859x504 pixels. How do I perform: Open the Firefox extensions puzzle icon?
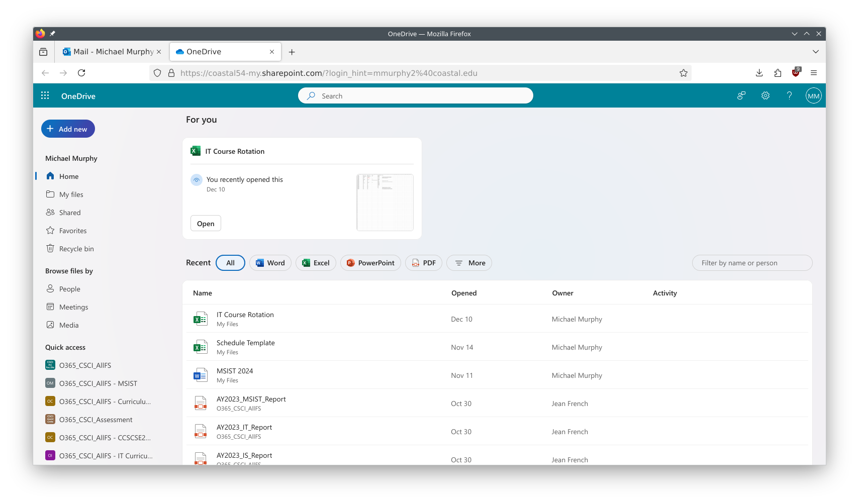778,73
